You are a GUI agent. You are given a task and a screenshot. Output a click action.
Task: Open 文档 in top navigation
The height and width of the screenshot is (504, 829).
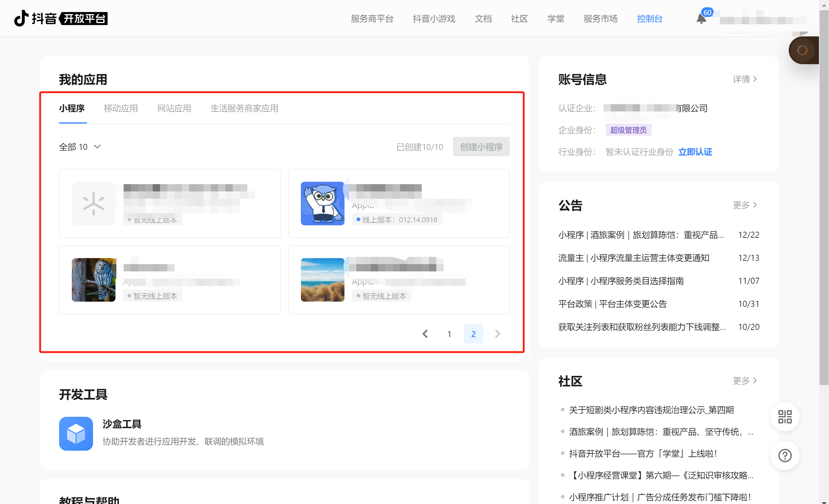(x=483, y=18)
